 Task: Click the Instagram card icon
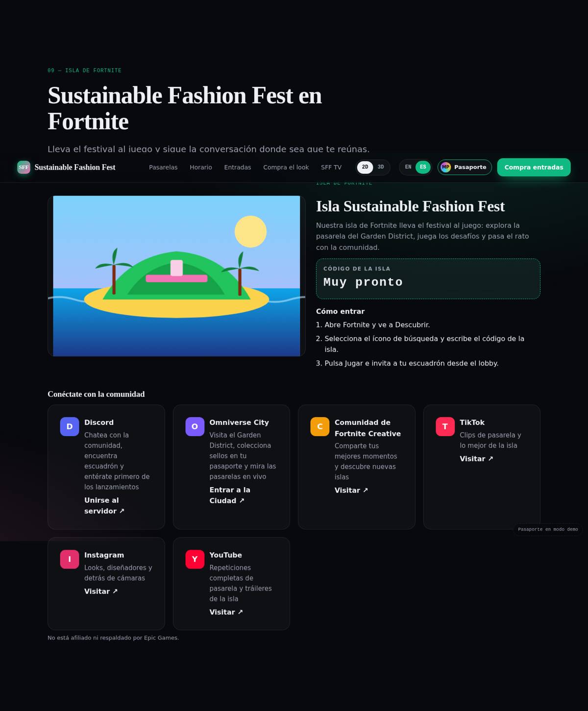coord(70,559)
